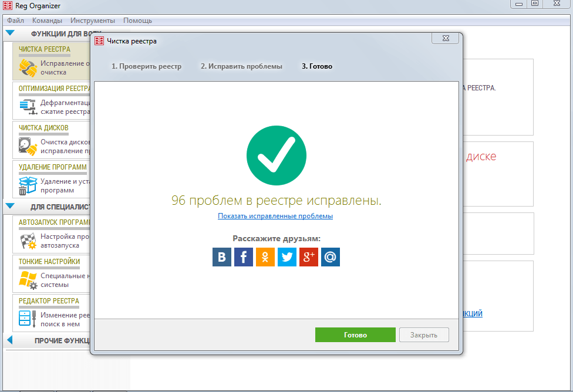Select step 3. Готово
The image size is (573, 392).
point(317,66)
